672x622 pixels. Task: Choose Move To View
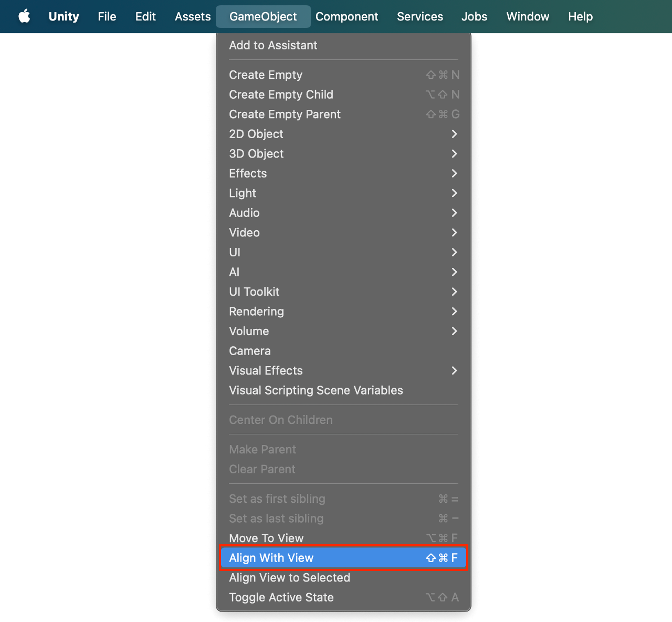tap(343, 538)
